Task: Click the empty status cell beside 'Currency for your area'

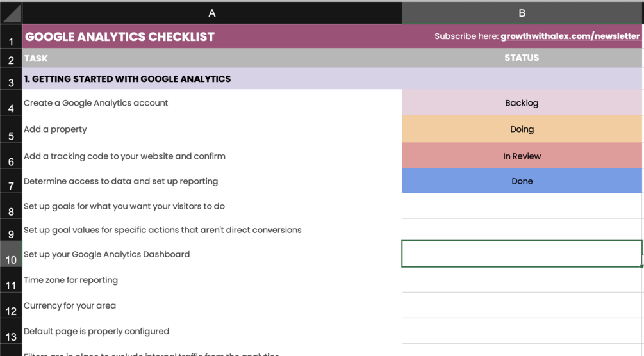Action: coord(522,305)
